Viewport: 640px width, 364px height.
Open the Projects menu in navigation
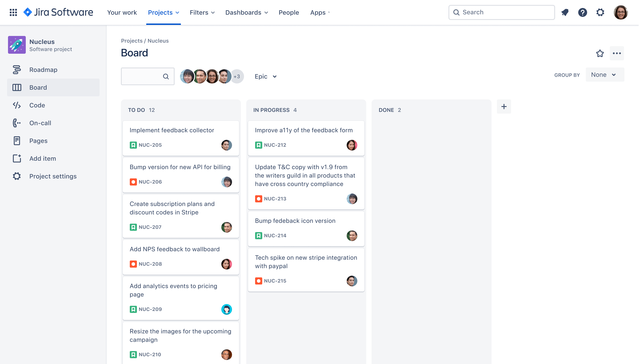tap(164, 12)
